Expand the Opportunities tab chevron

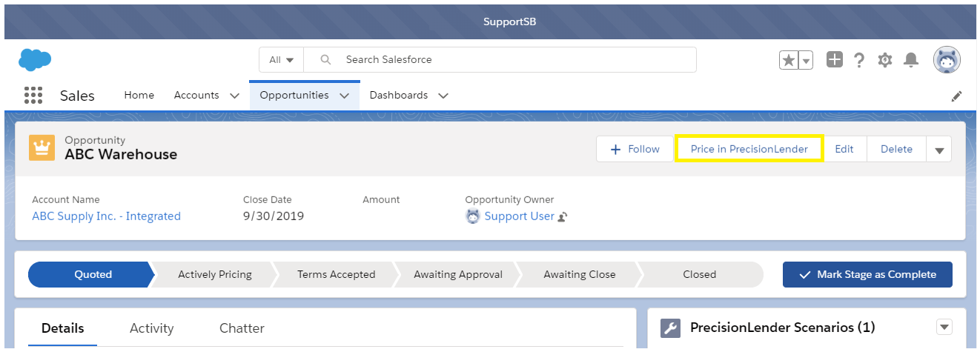(x=344, y=96)
